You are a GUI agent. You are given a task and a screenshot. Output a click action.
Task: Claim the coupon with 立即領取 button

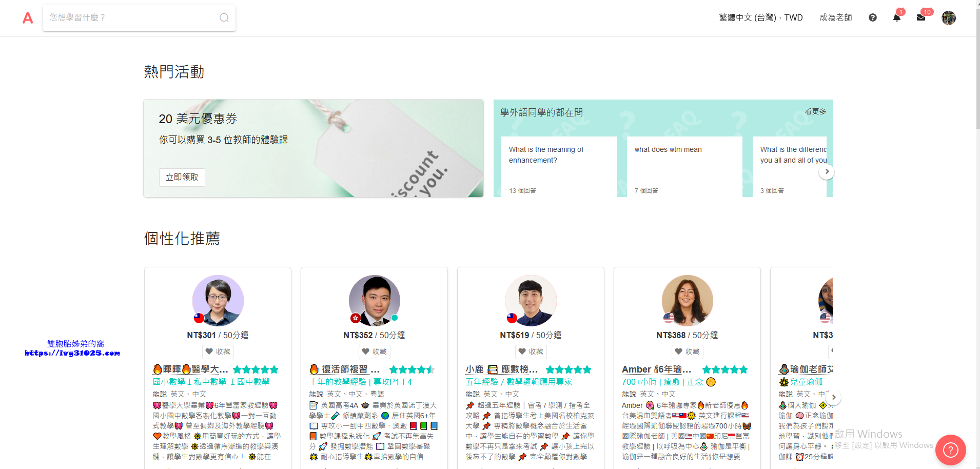182,177
